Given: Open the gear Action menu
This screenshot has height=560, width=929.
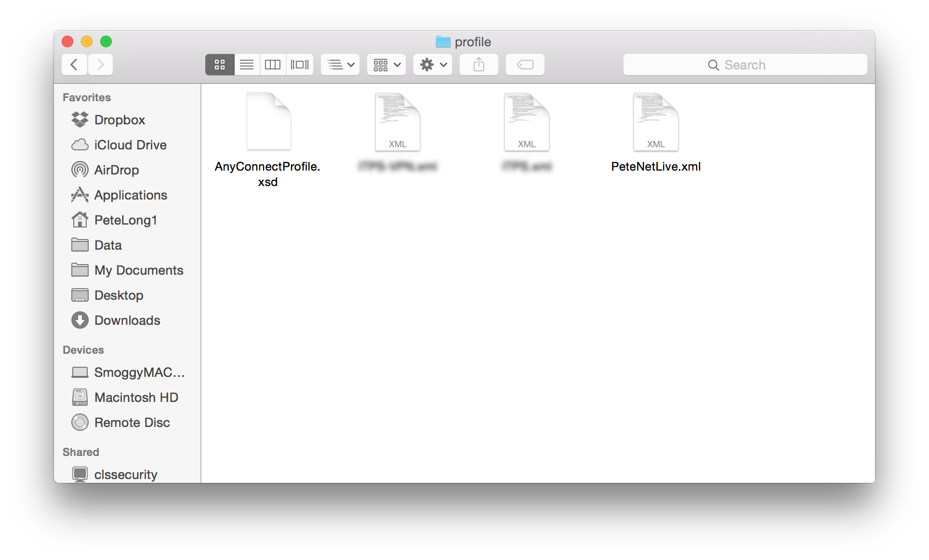Looking at the screenshot, I should tap(433, 65).
